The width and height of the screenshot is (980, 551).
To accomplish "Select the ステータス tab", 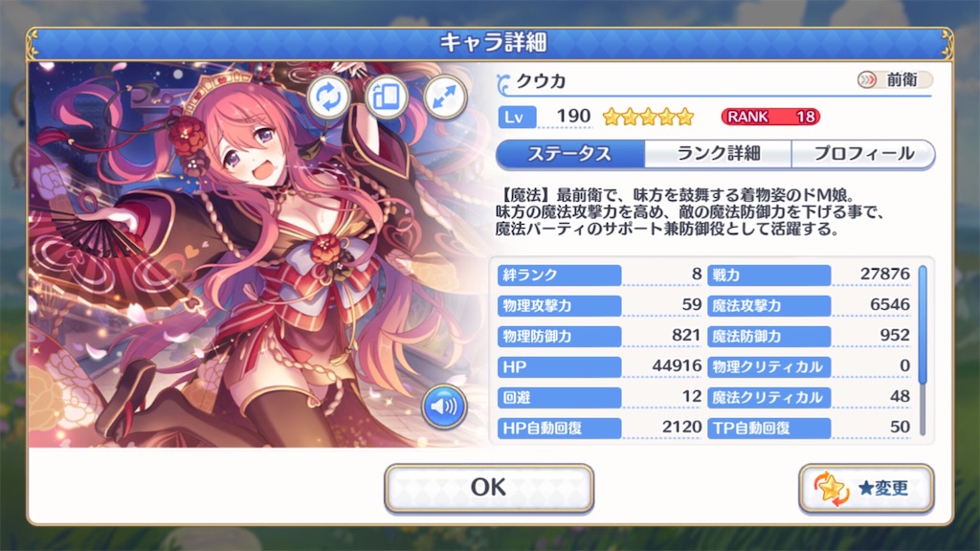I will [570, 154].
